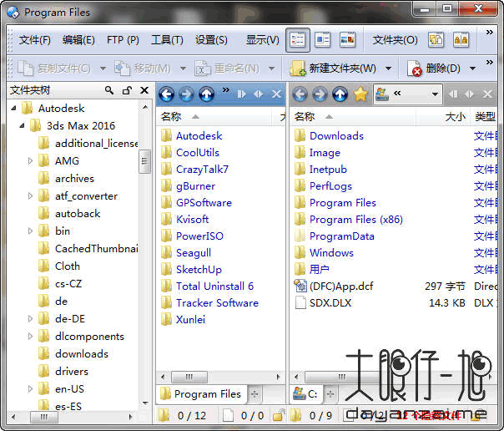This screenshot has height=431, width=504.
Task: Click the 重命名(N) button
Action: click(x=227, y=68)
